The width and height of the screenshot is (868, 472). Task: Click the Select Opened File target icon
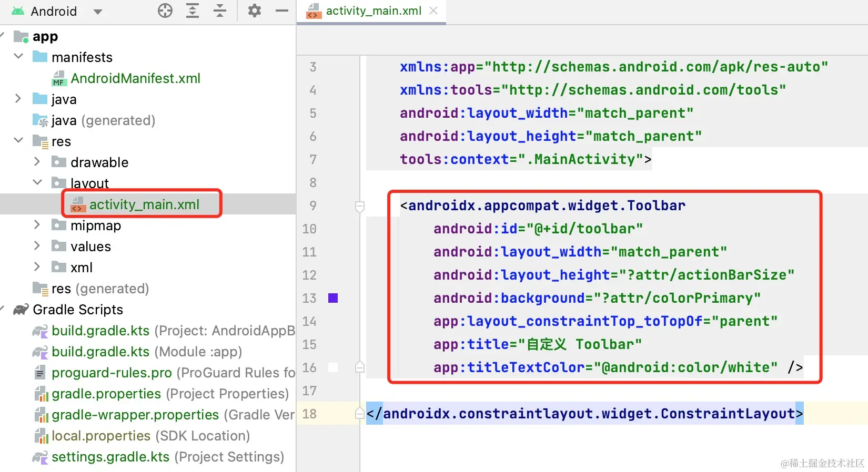pos(165,11)
